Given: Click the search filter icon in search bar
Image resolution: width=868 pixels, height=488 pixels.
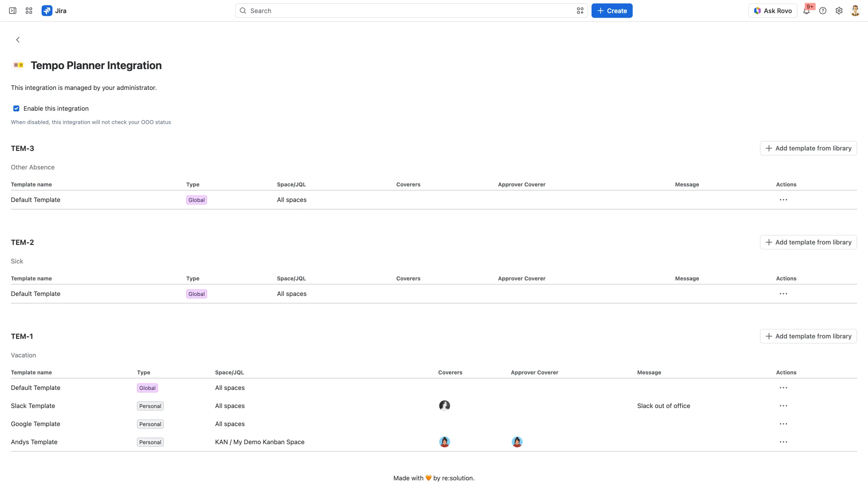Looking at the screenshot, I should tap(580, 11).
